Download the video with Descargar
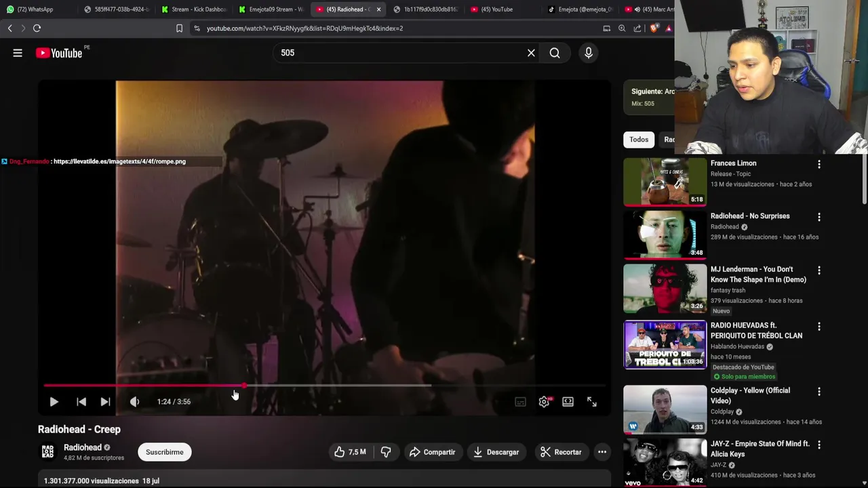 496,452
